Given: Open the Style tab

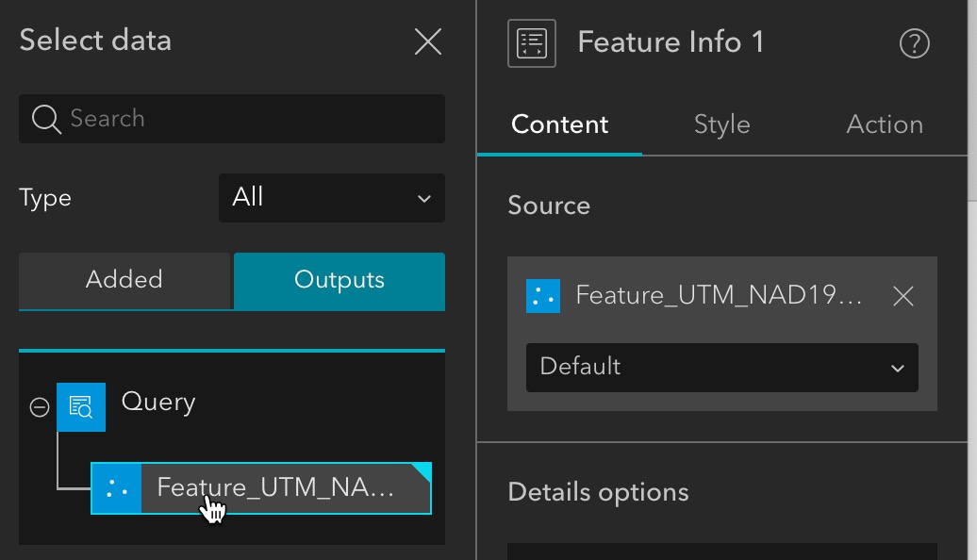Looking at the screenshot, I should [x=721, y=124].
